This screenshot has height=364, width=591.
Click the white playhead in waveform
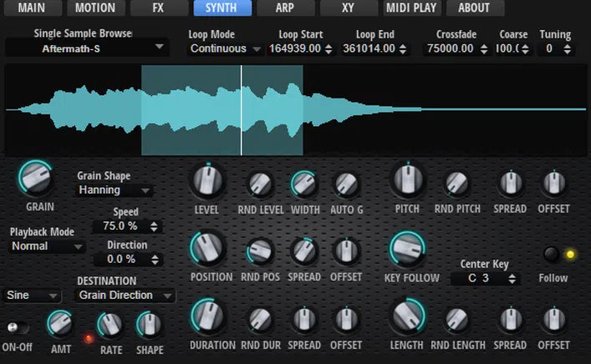pyautogui.click(x=242, y=110)
